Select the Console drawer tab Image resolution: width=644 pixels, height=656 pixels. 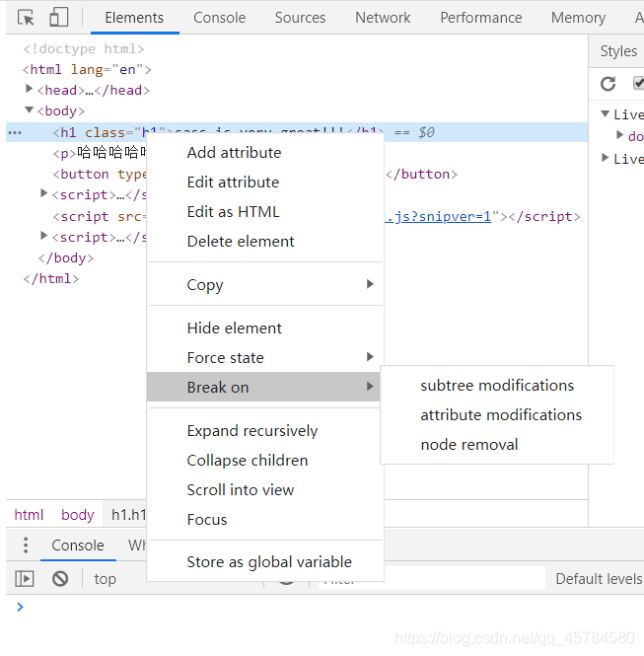[x=78, y=546]
